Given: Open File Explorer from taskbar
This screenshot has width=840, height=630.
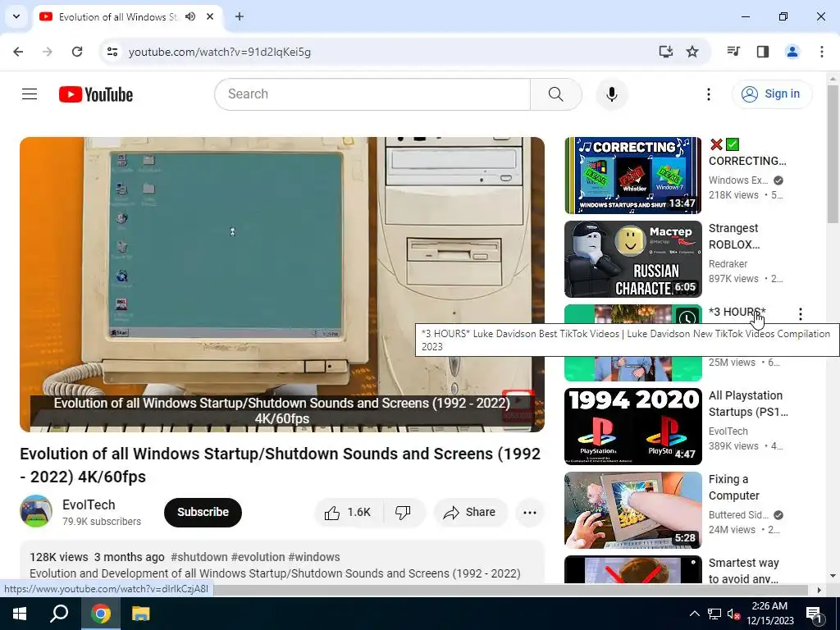Looking at the screenshot, I should tap(140, 614).
